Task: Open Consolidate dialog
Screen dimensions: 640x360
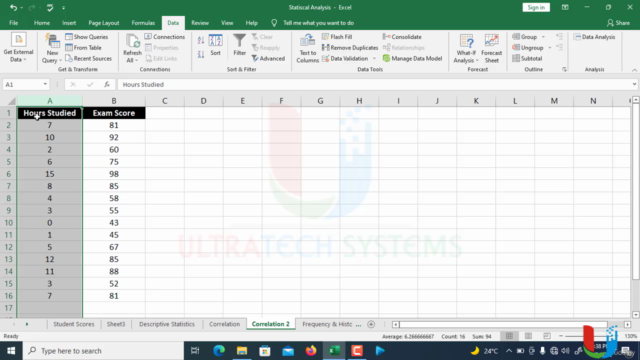Action: (x=402, y=37)
